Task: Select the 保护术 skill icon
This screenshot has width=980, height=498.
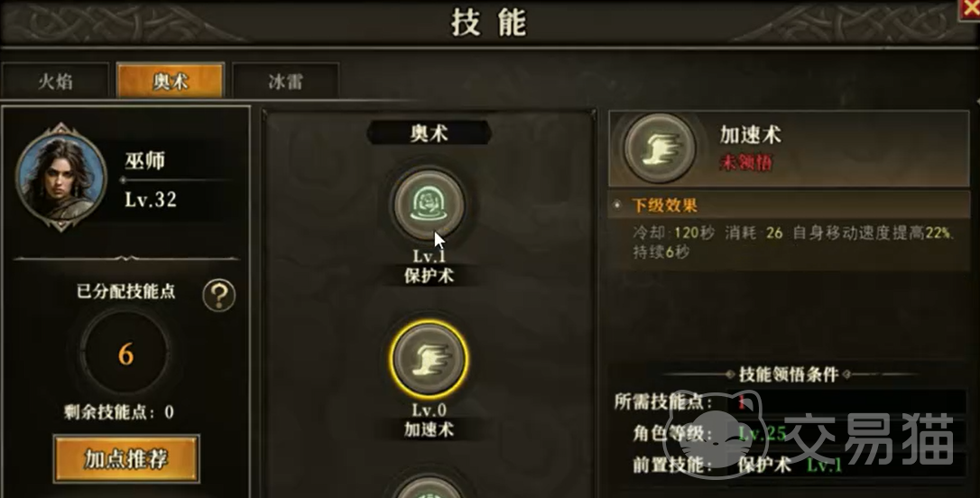Action: point(428,205)
